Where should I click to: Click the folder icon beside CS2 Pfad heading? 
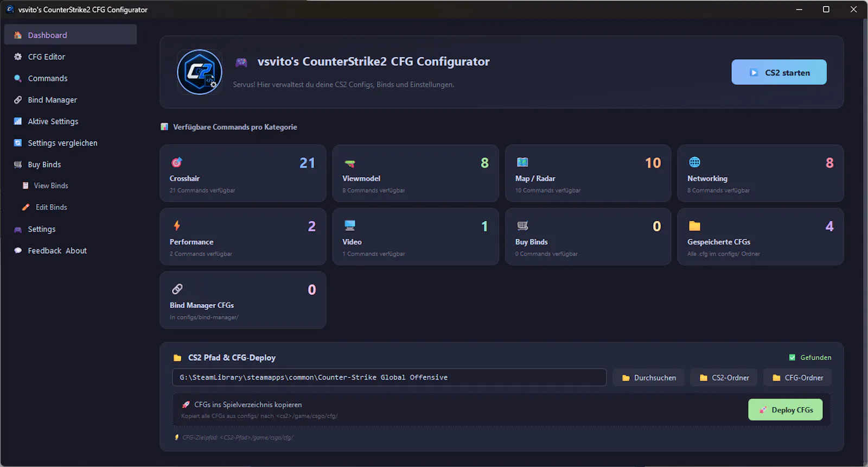click(177, 358)
